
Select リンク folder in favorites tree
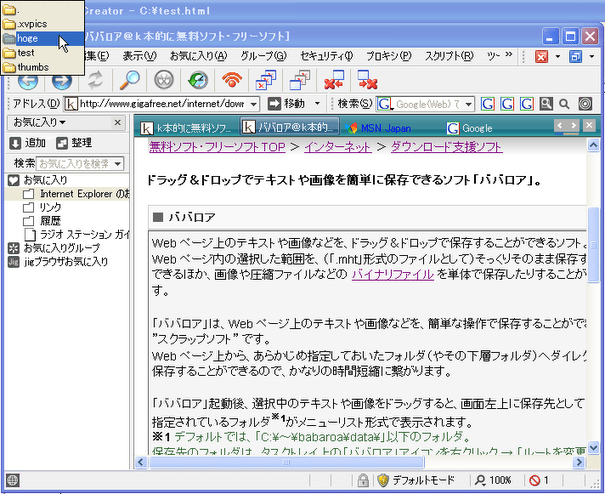[42, 207]
